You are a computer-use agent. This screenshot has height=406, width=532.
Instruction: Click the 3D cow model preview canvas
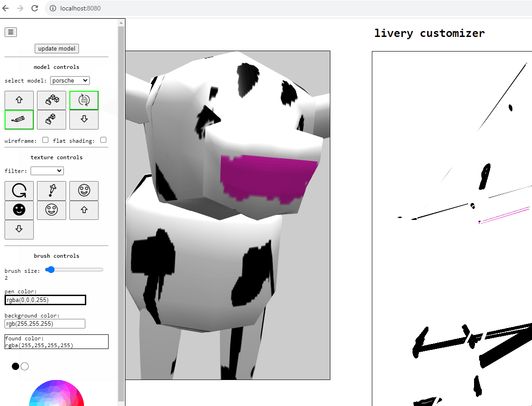(x=228, y=215)
